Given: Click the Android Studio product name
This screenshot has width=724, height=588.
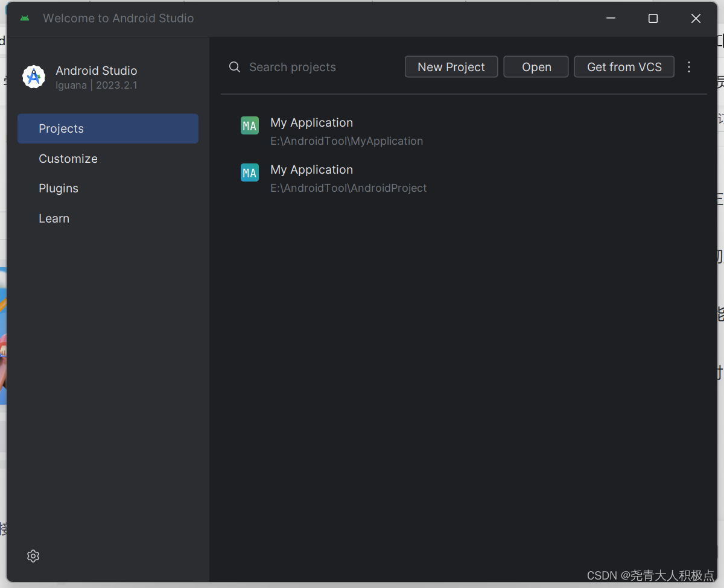Looking at the screenshot, I should click(97, 71).
